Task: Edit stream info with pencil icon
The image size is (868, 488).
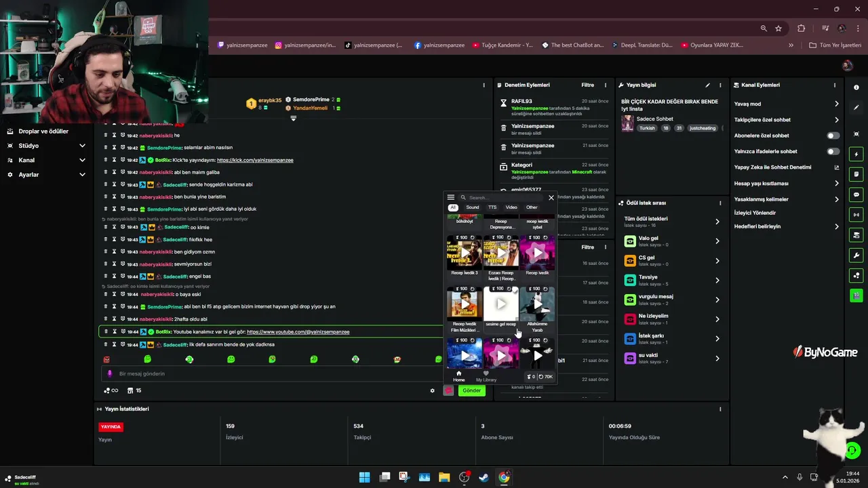Action: tap(707, 85)
